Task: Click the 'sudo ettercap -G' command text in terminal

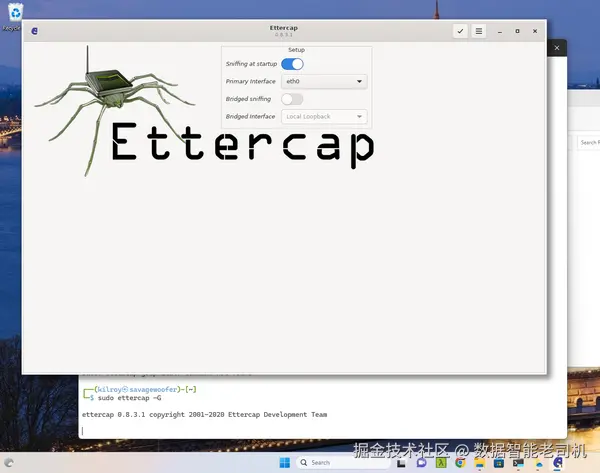Action: point(129,398)
